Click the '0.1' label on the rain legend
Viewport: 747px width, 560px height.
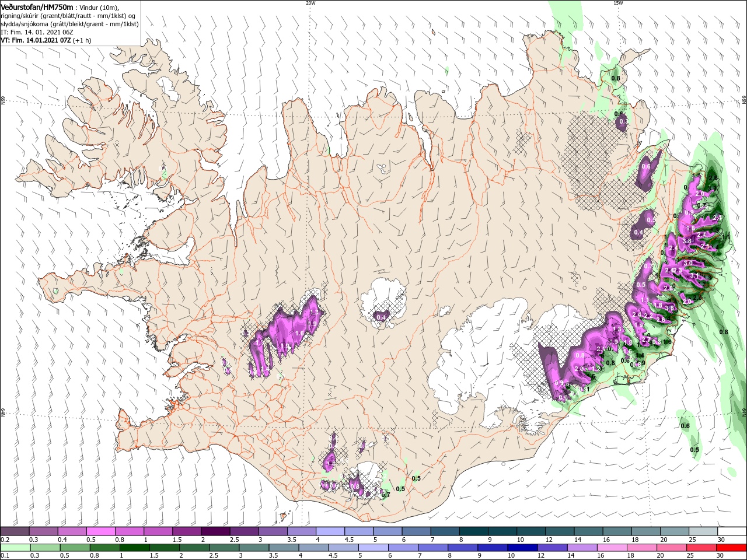pyautogui.click(x=5, y=556)
